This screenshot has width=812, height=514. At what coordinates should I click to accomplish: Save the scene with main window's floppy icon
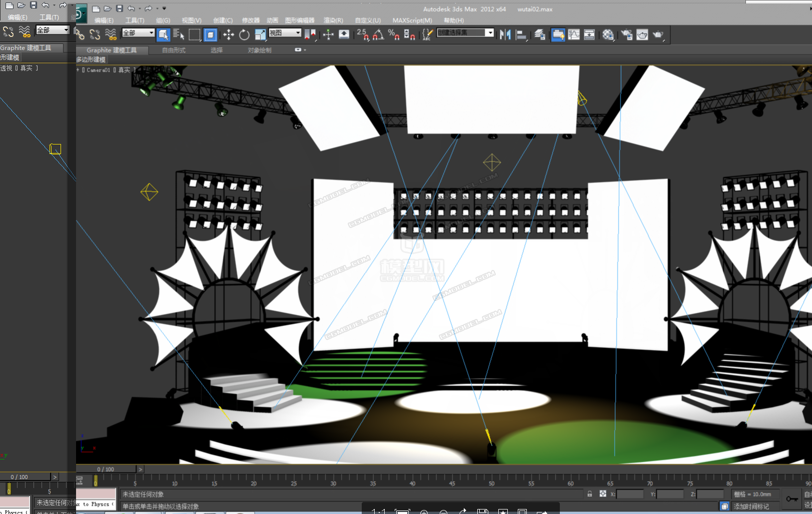[x=120, y=8]
